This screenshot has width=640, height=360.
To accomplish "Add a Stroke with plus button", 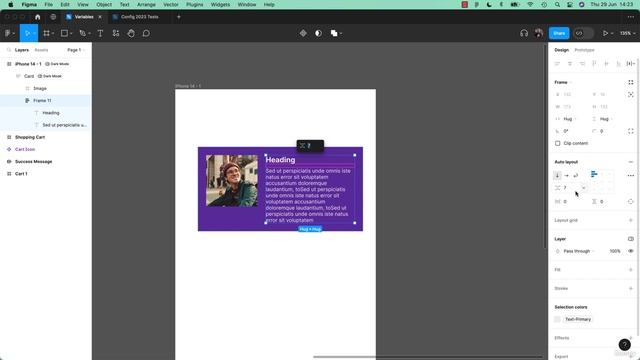I will [x=631, y=288].
